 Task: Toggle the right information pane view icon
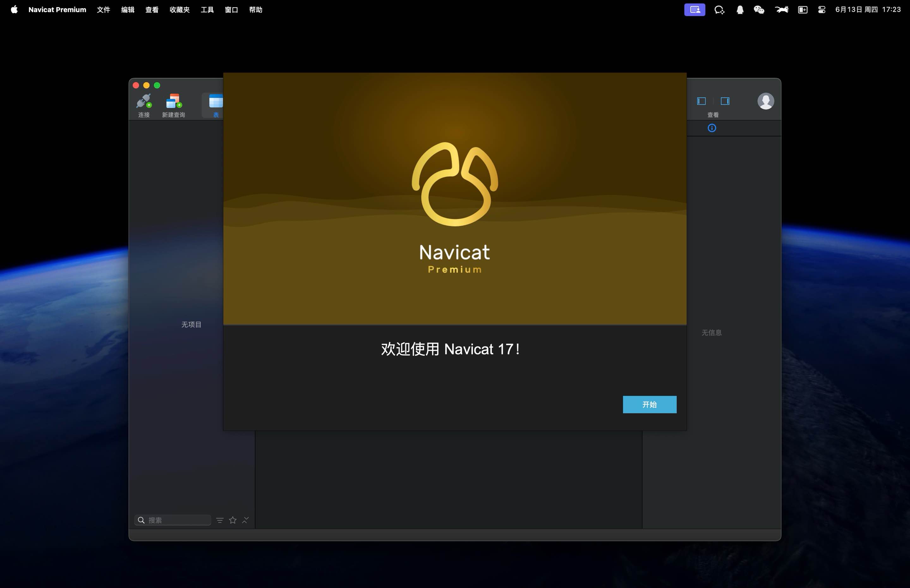[725, 101]
